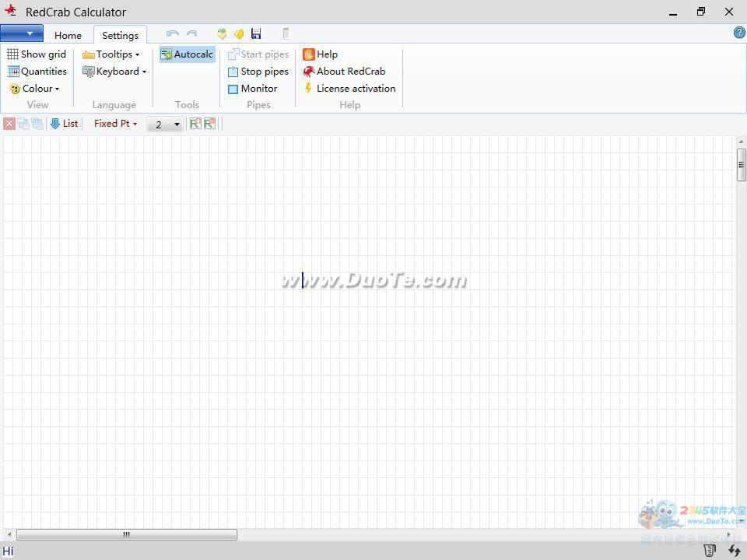Open the blue application menu button
Viewport: 747px width, 560px height.
click(22, 33)
